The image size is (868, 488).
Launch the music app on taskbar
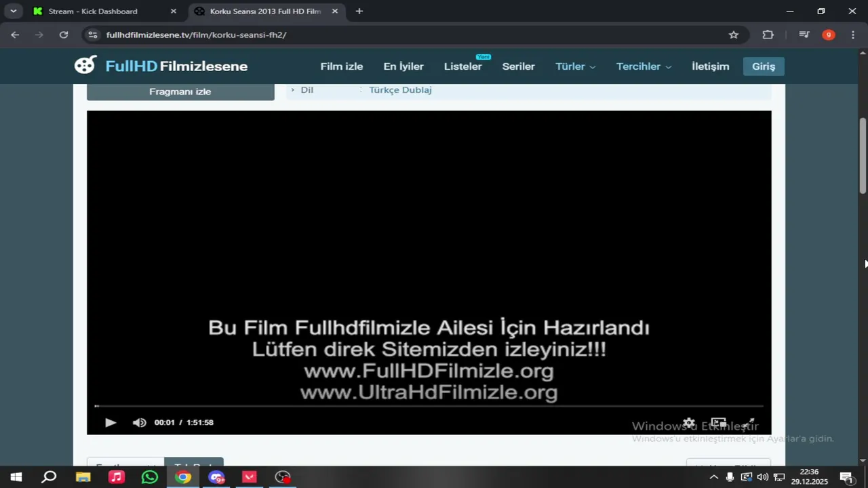pyautogui.click(x=117, y=477)
